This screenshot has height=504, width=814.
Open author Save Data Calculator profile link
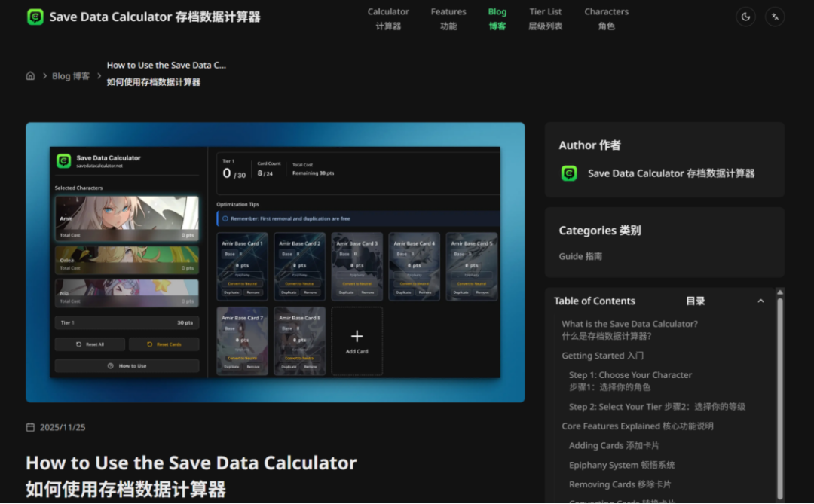[x=671, y=173]
